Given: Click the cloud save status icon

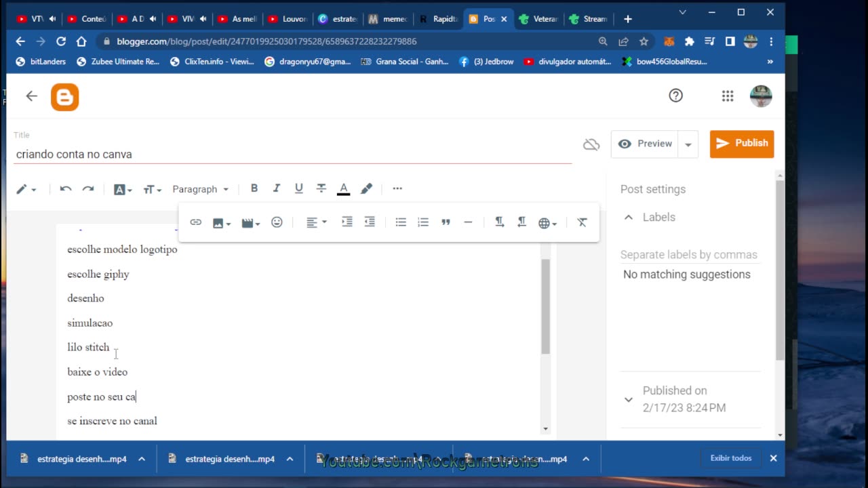Looking at the screenshot, I should coord(591,144).
